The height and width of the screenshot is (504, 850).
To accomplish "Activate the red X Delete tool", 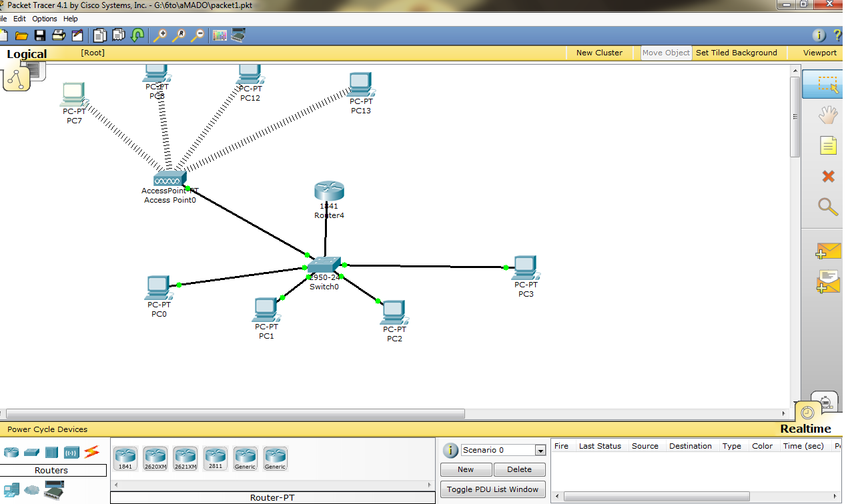I will [x=828, y=176].
